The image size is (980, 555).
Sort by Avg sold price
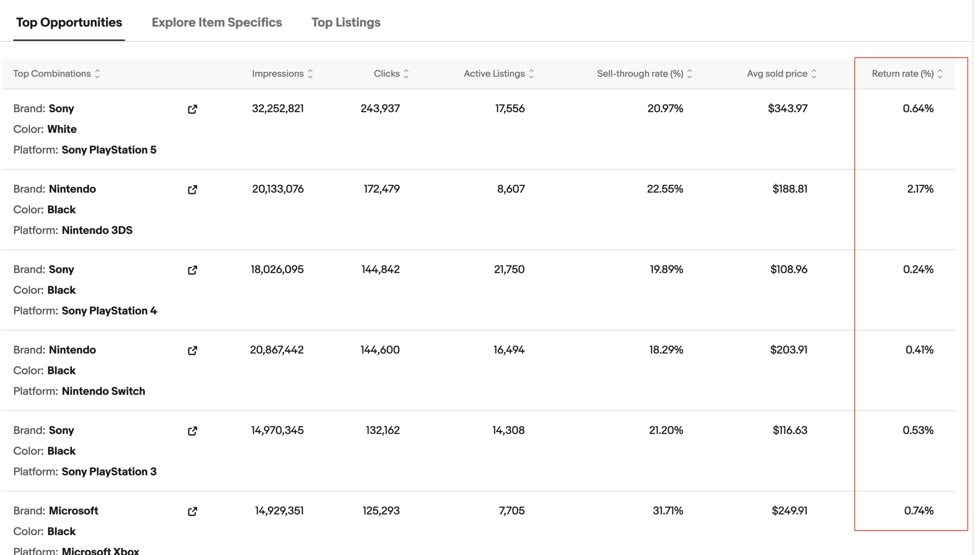pyautogui.click(x=814, y=74)
